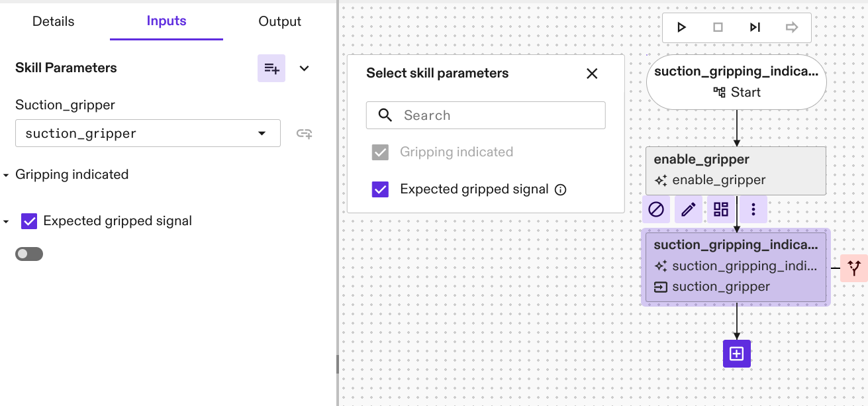Uncheck Expected gripped signal in Inputs panel
The image size is (868, 406).
point(29,221)
